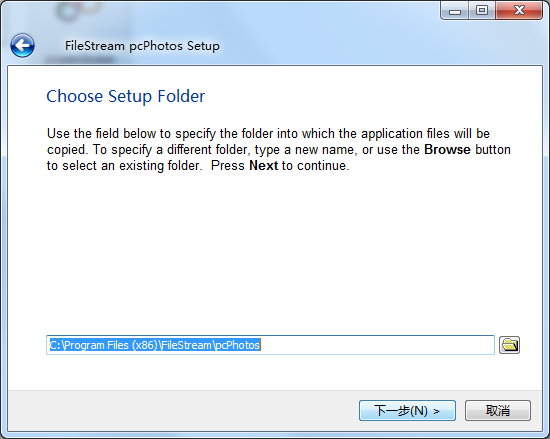550x439 pixels.
Task: Click the 'Choose Setup Folder' heading
Action: pyautogui.click(x=126, y=96)
